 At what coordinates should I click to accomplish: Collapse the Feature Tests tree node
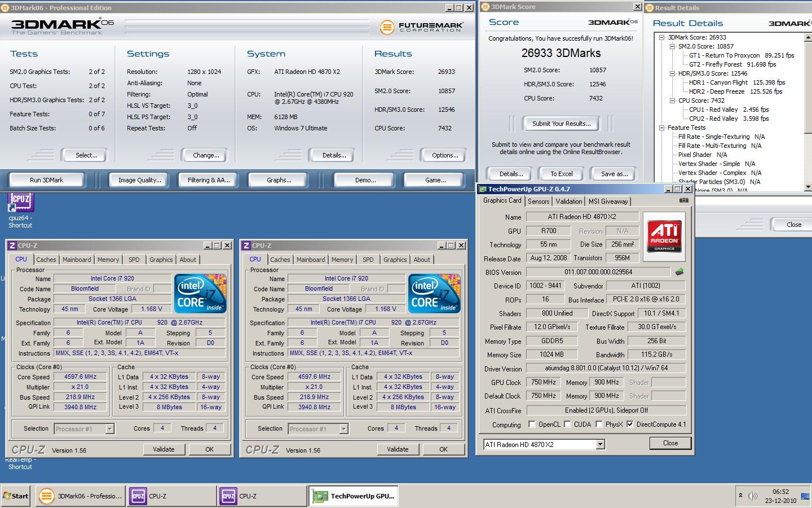click(x=662, y=128)
